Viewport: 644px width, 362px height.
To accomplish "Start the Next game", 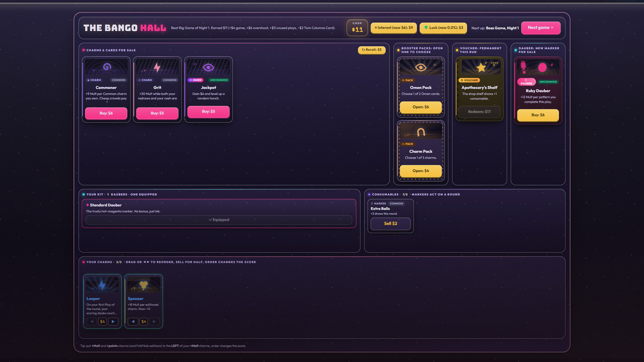I will click(x=541, y=28).
